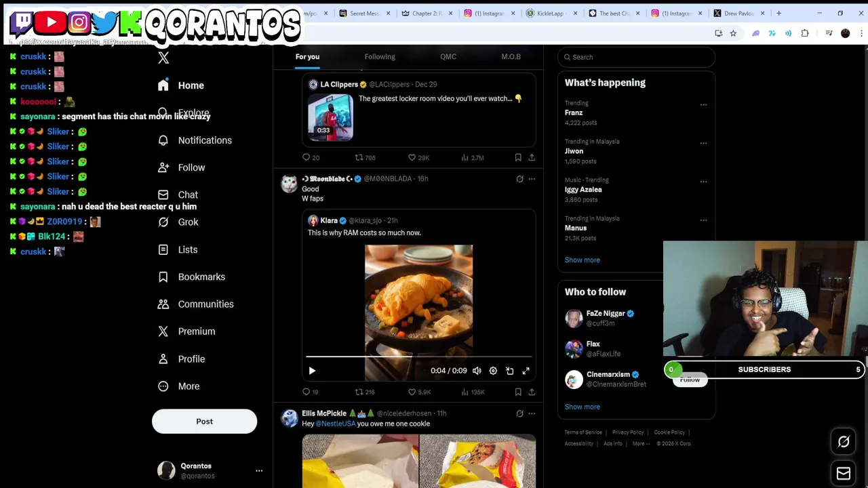This screenshot has width=868, height=488.
Task: Open Bookmarks in the sidebar
Action: click(x=191, y=277)
